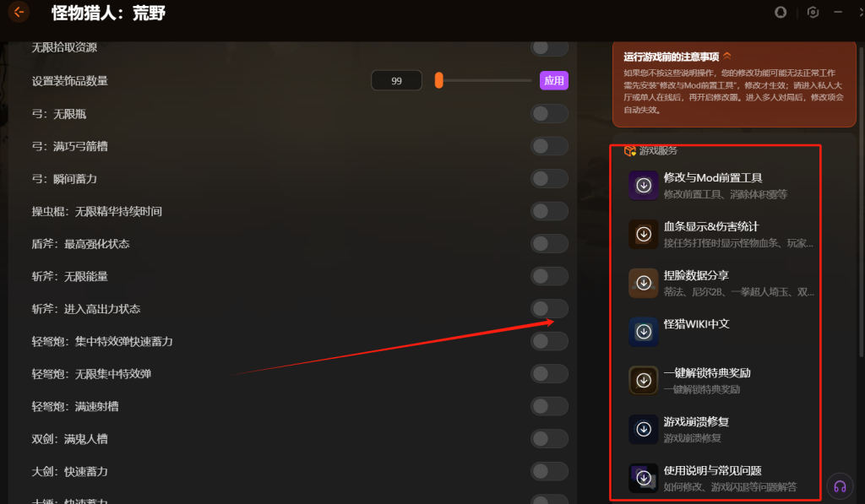Focus the decoration count field showing 99
Screen dimensions: 865x504
[397, 80]
